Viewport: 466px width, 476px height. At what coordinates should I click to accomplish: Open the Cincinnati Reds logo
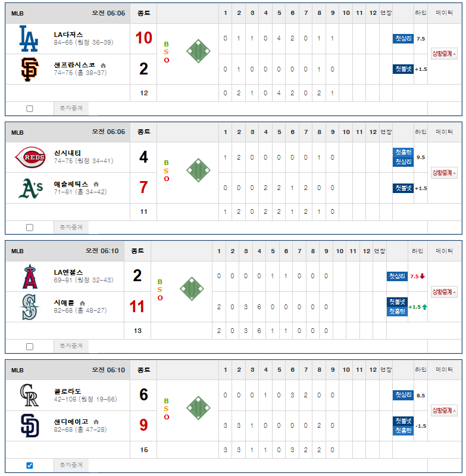pos(30,157)
